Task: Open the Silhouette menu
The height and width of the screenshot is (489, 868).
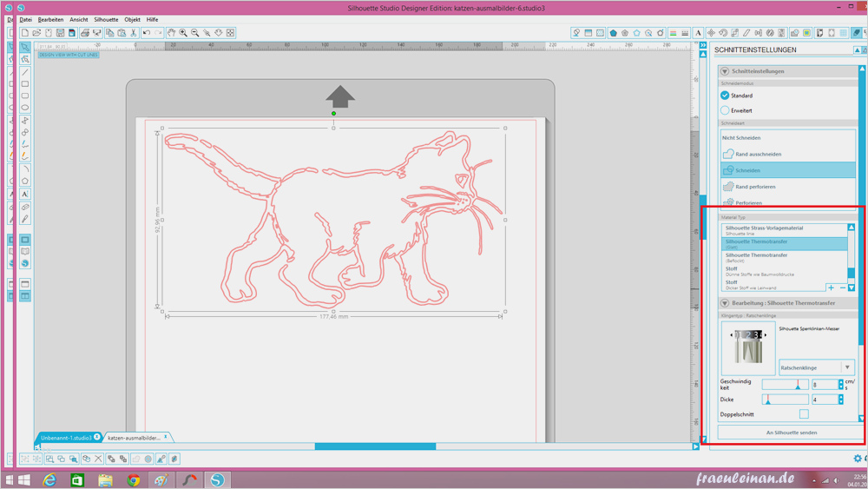Action: pyautogui.click(x=106, y=19)
